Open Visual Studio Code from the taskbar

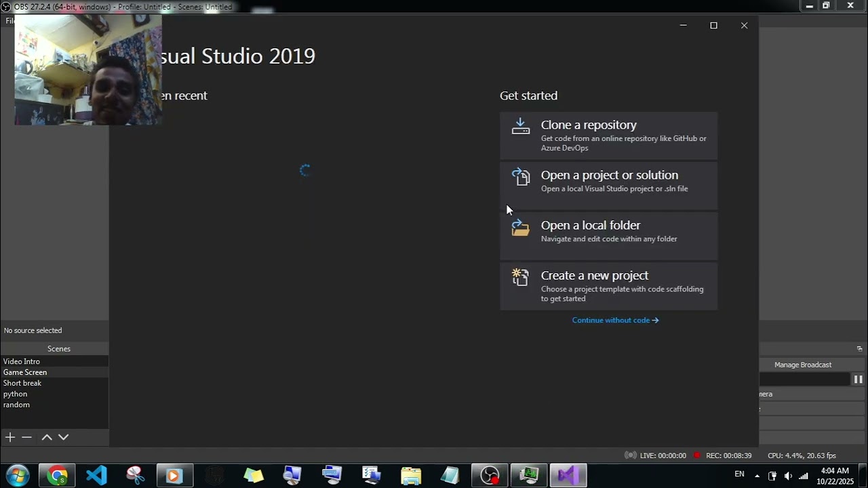[x=96, y=475]
